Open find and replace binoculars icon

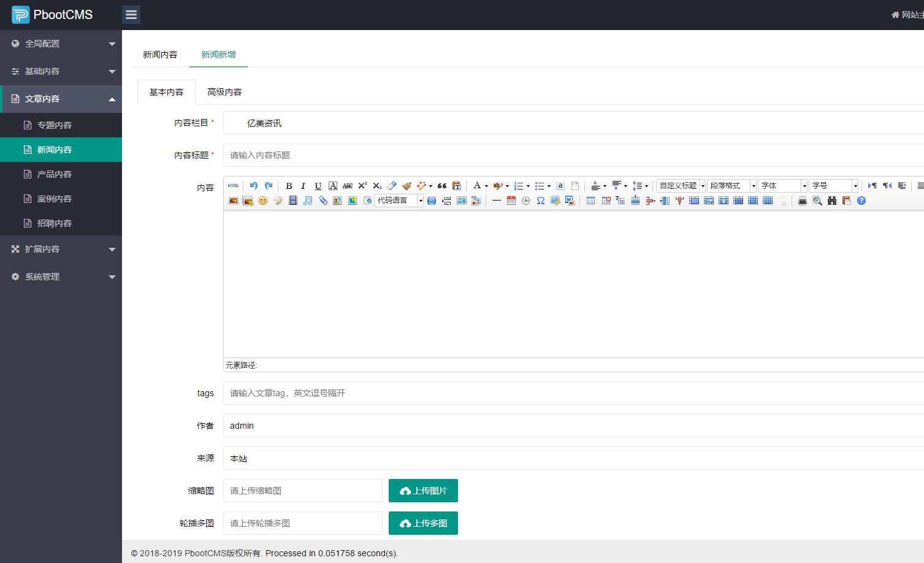[832, 201]
